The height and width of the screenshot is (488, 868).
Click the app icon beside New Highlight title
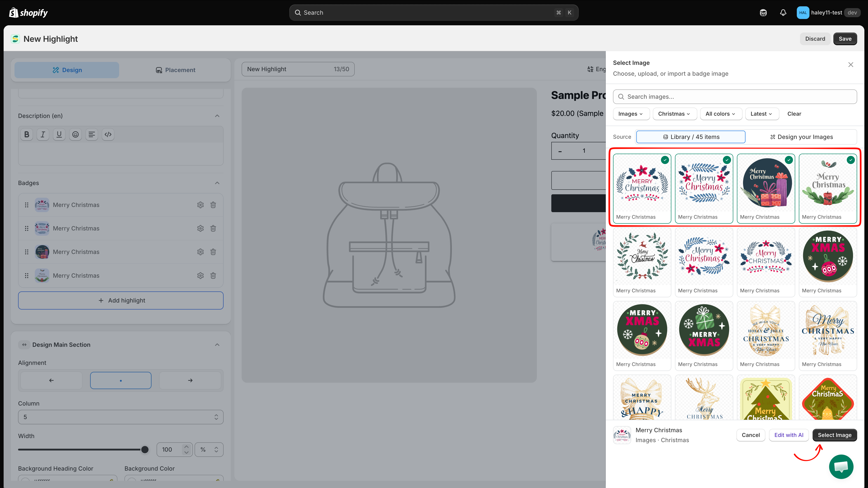pos(15,39)
